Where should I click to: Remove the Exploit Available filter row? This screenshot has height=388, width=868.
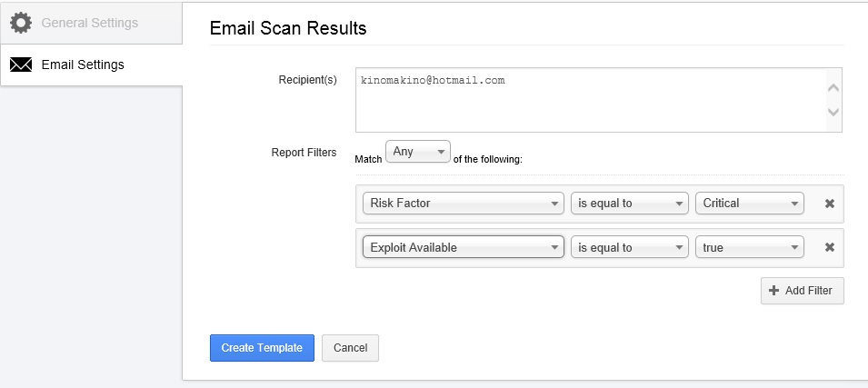pyautogui.click(x=829, y=247)
